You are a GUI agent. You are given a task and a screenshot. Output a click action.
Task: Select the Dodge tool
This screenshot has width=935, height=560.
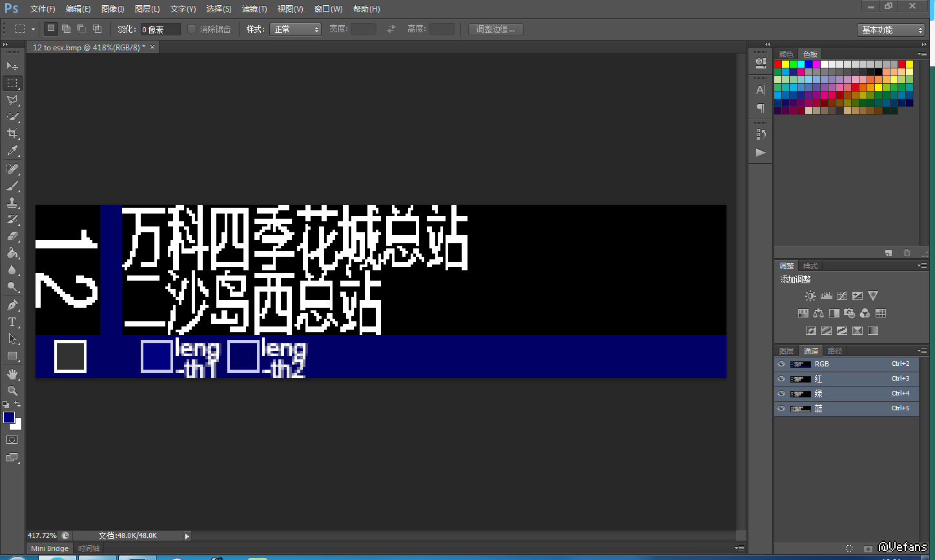tap(12, 286)
